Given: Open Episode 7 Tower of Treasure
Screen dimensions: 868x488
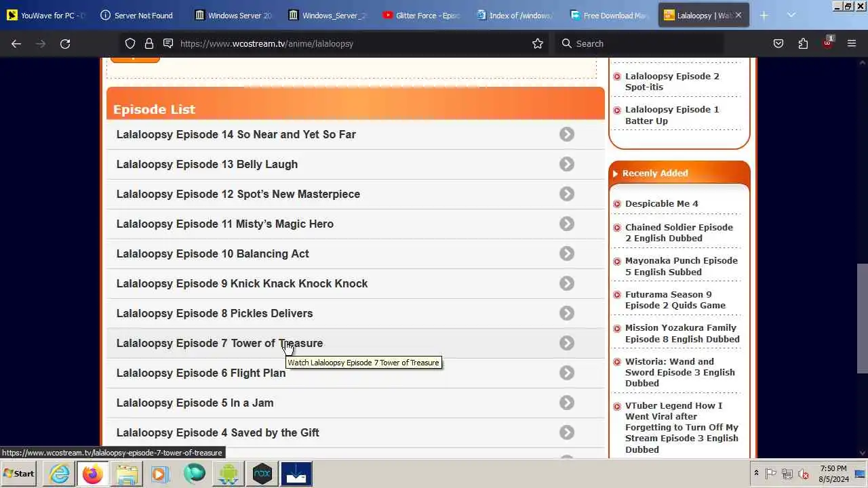Looking at the screenshot, I should 220,343.
